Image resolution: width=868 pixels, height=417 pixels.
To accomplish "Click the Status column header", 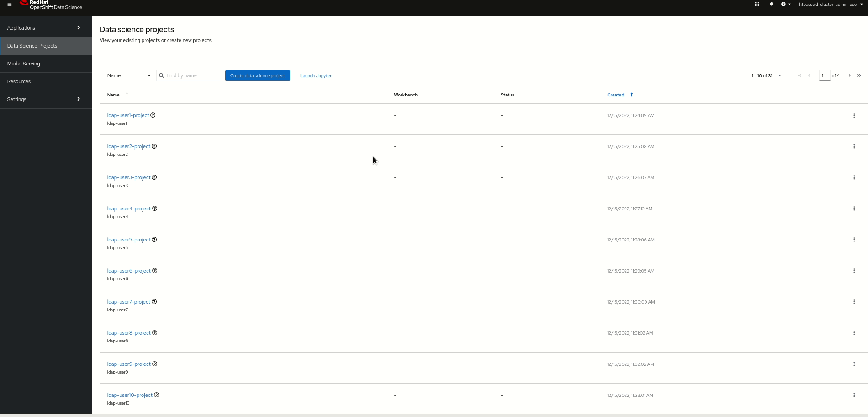I will tap(507, 95).
